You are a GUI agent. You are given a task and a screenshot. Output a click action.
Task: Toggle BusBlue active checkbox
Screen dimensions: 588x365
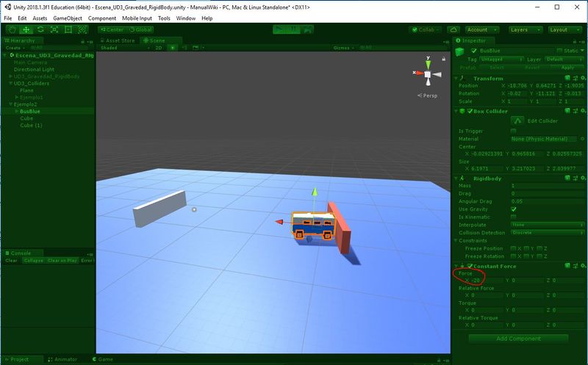point(473,51)
